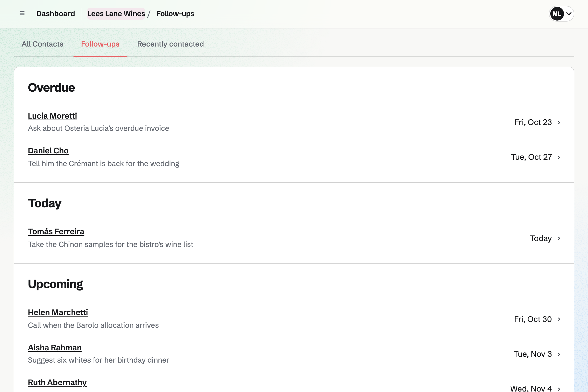Image resolution: width=588 pixels, height=392 pixels.
Task: Click 'Tell him the Crémant is back' note
Action: pyautogui.click(x=103, y=163)
